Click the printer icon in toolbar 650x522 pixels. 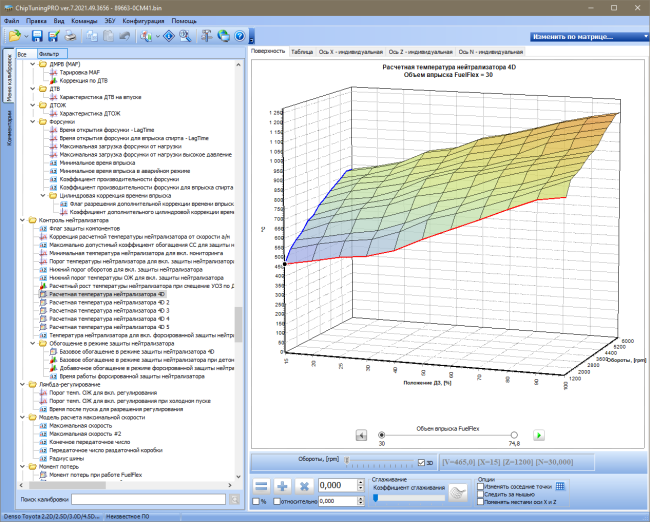[x=70, y=36]
